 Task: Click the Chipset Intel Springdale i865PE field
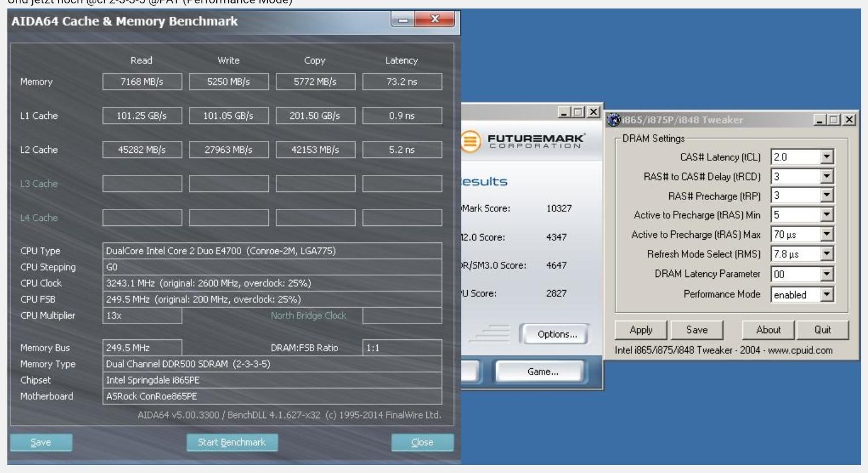click(272, 380)
